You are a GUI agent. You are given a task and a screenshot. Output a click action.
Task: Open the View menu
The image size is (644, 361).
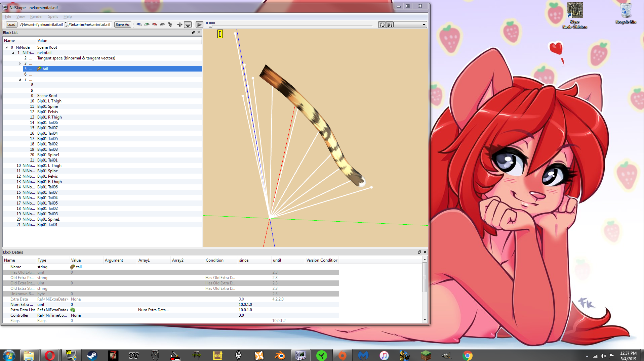pos(21,16)
